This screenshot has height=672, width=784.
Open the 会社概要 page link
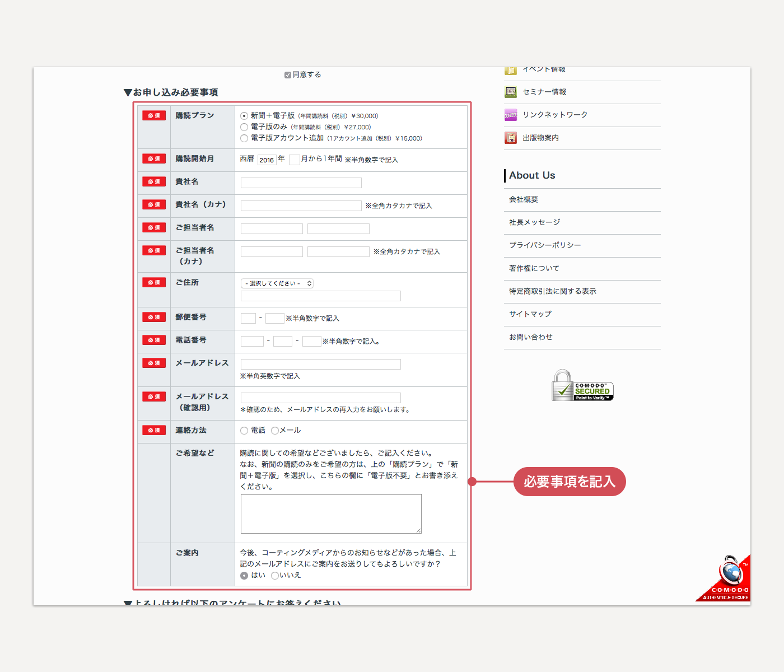(x=524, y=199)
